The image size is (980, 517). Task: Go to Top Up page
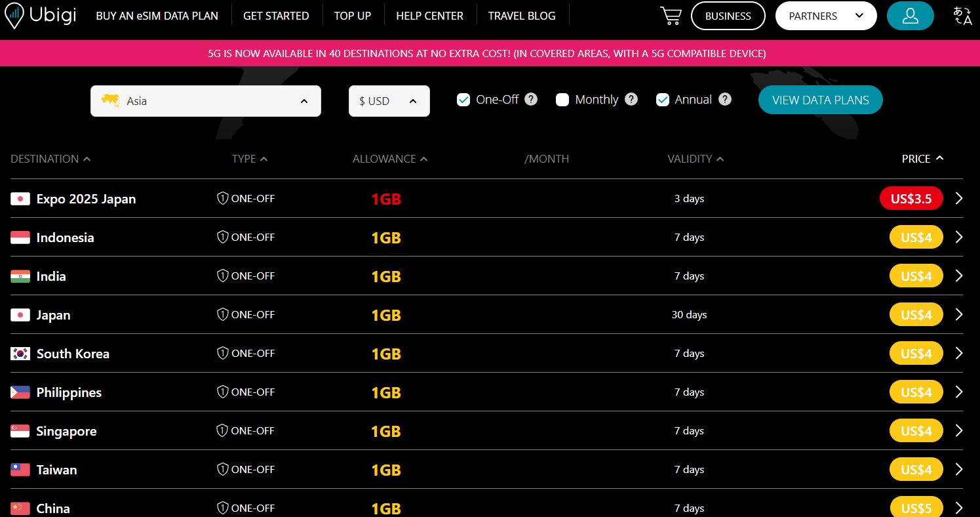point(353,16)
